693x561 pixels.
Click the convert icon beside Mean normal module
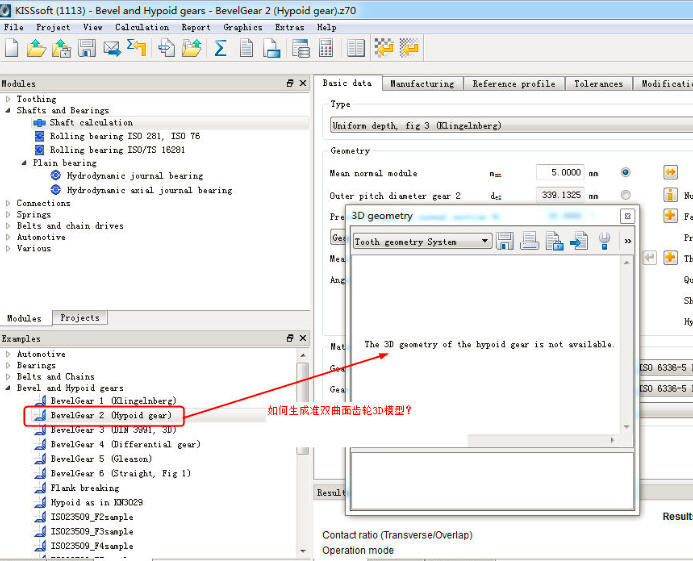(670, 172)
